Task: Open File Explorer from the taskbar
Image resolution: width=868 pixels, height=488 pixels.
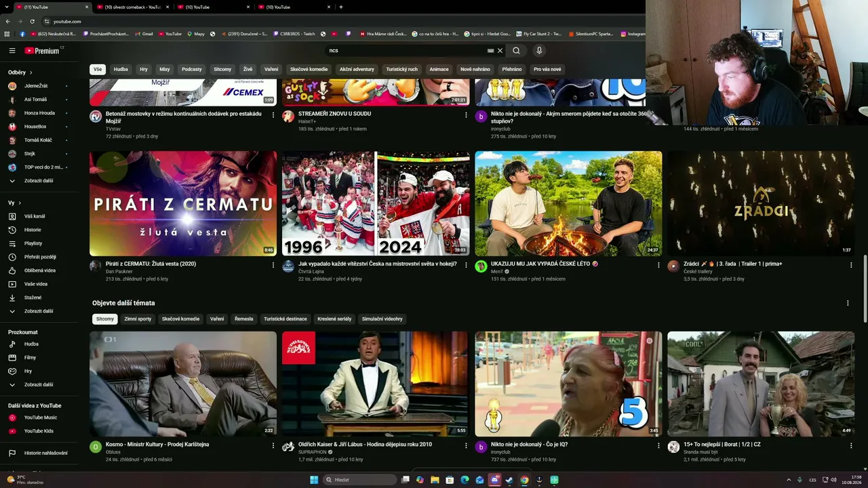Action: (435, 480)
